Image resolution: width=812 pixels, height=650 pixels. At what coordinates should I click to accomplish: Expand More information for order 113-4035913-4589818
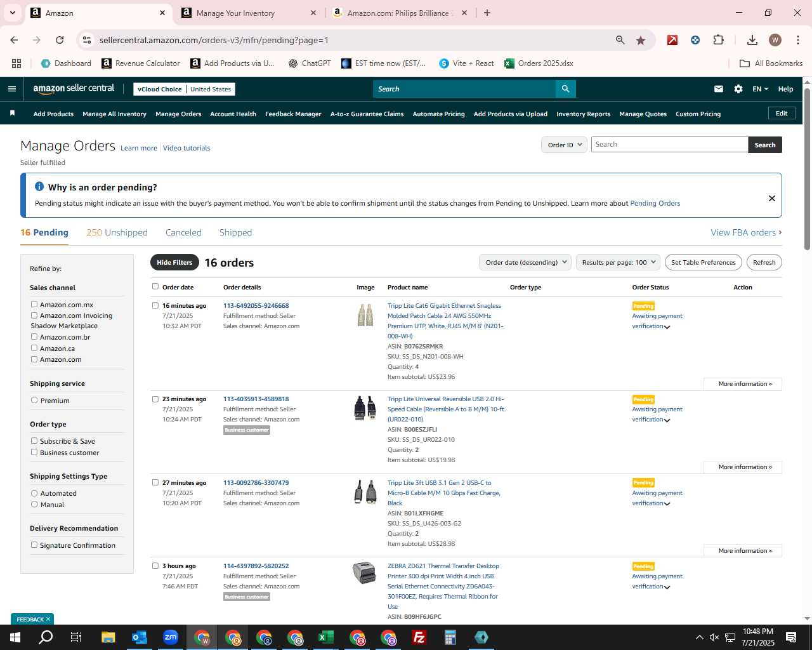[742, 467]
